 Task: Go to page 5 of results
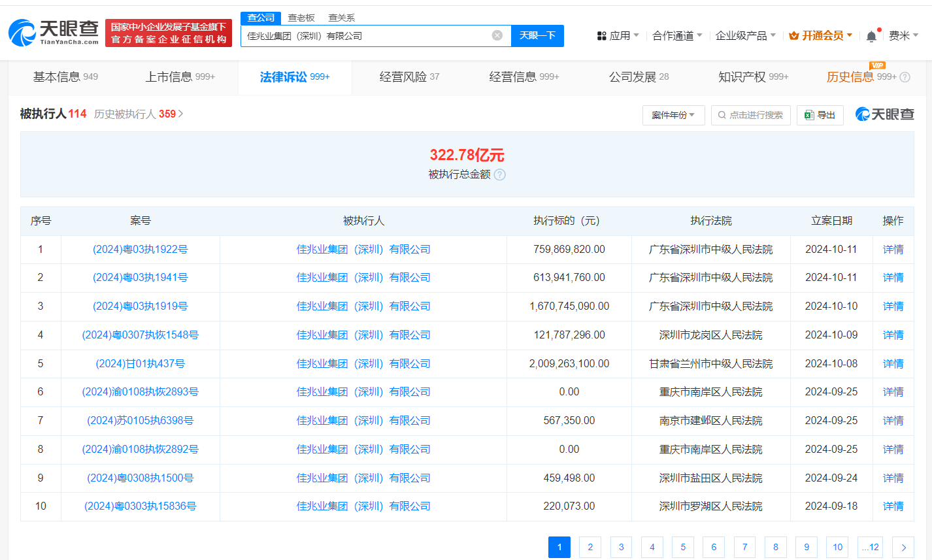[683, 548]
